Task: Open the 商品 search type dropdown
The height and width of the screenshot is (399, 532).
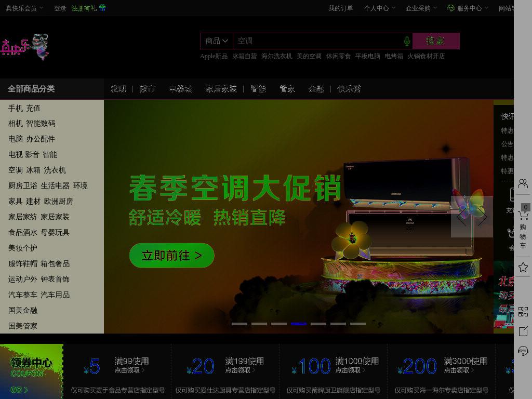Action: pyautogui.click(x=217, y=41)
